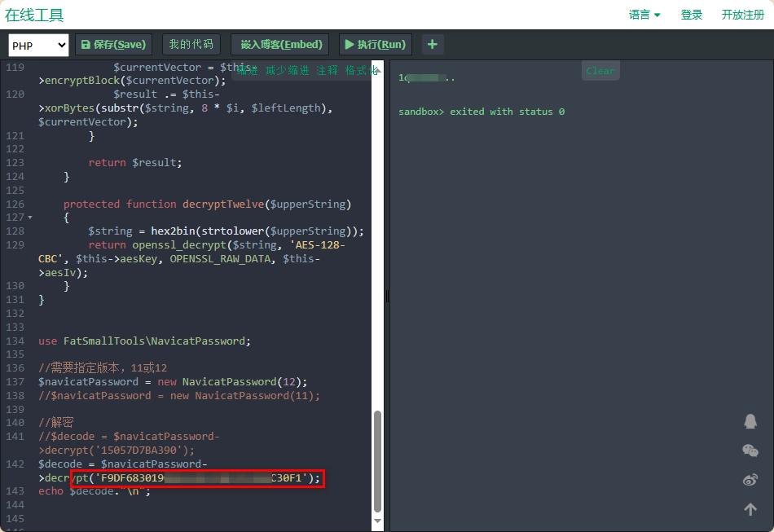Viewport: 774px width, 532px height.
Task: Share via the WeChat icon
Action: point(750,451)
